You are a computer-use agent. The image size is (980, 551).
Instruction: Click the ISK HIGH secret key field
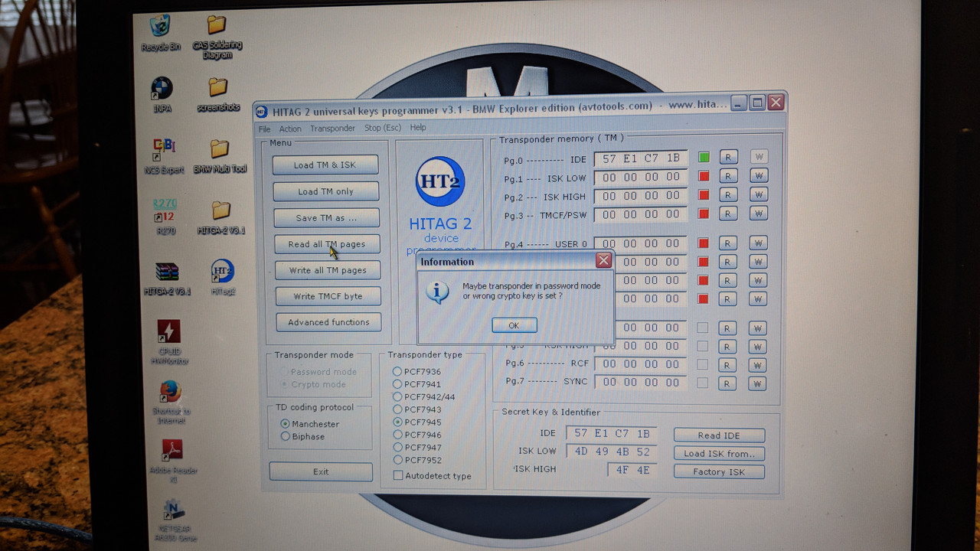[x=632, y=470]
